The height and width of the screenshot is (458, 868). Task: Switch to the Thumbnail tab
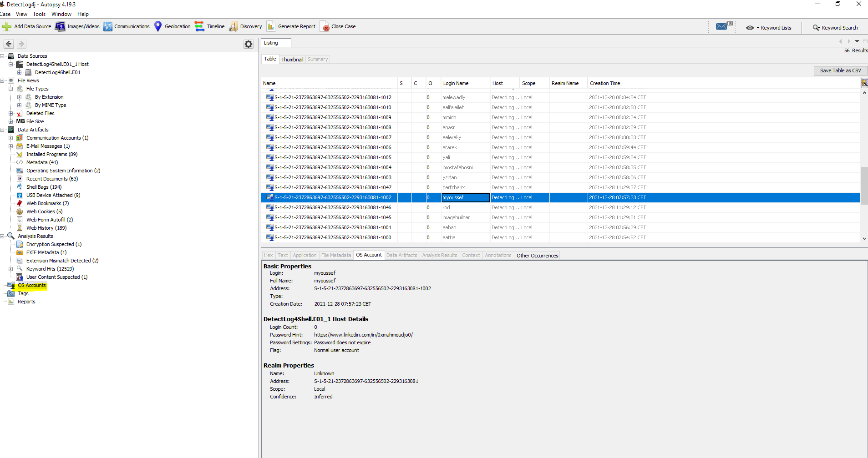292,60
